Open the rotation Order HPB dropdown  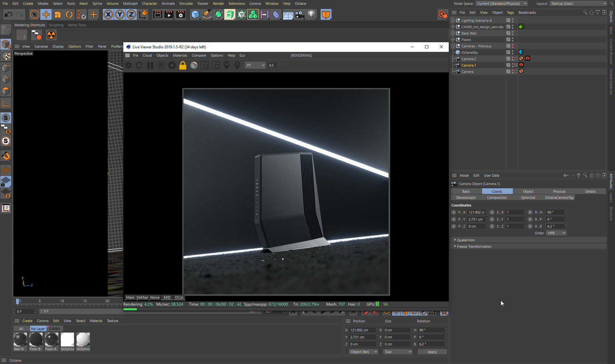click(x=556, y=233)
